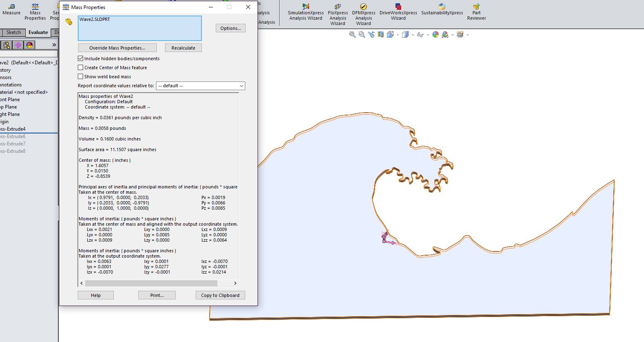The height and width of the screenshot is (342, 644).
Task: Click the View Settings monitor icon
Action: coord(460,35)
